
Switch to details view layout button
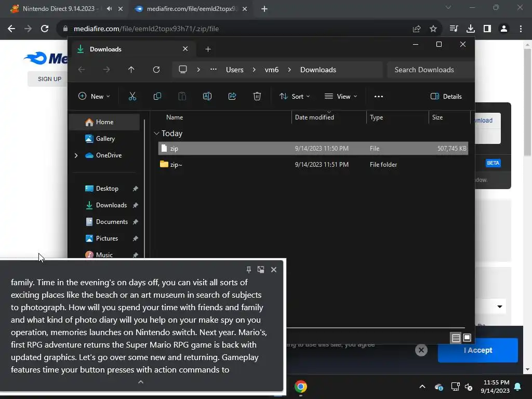click(x=456, y=338)
